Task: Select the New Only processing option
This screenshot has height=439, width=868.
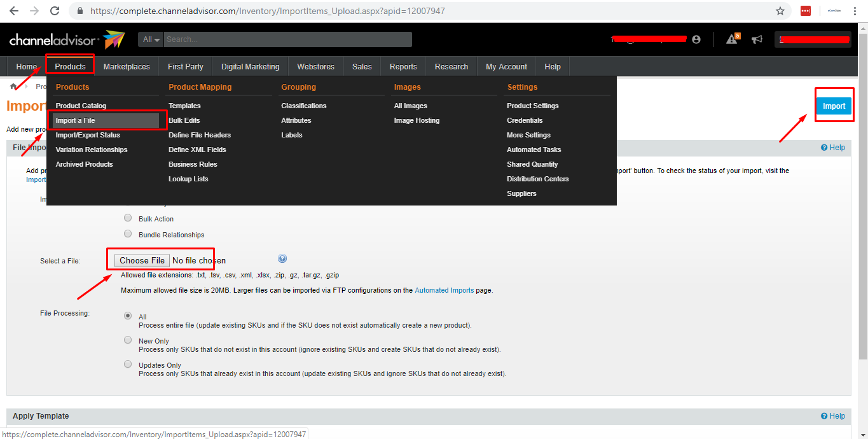Action: tap(128, 340)
